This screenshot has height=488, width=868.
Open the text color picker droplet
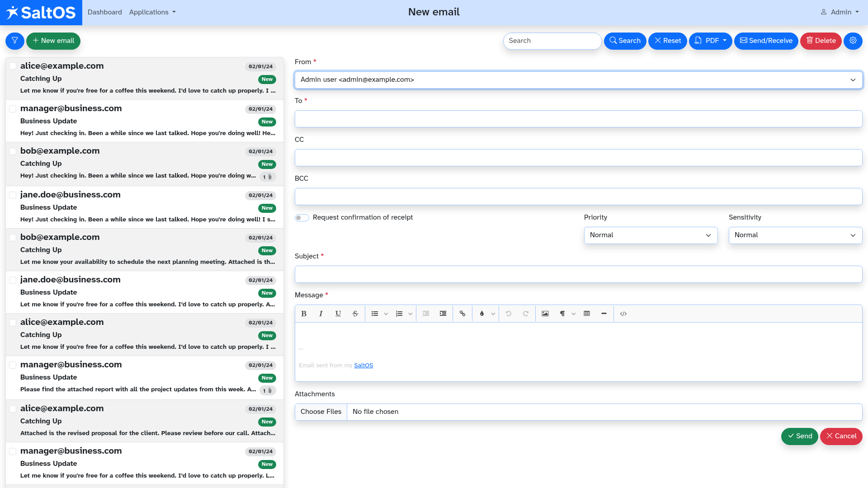coord(481,314)
